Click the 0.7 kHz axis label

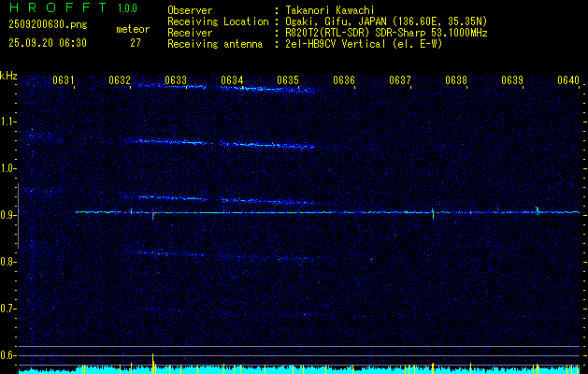[7, 309]
